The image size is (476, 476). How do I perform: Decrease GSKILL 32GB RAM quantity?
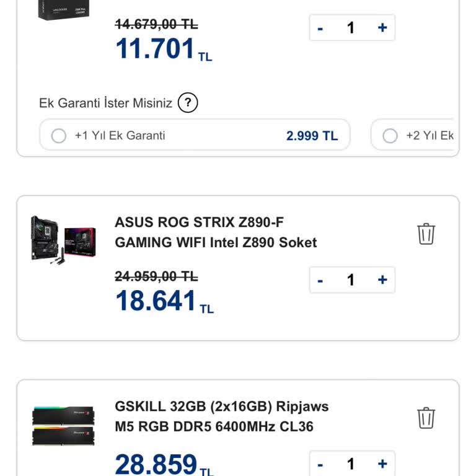[x=320, y=464]
